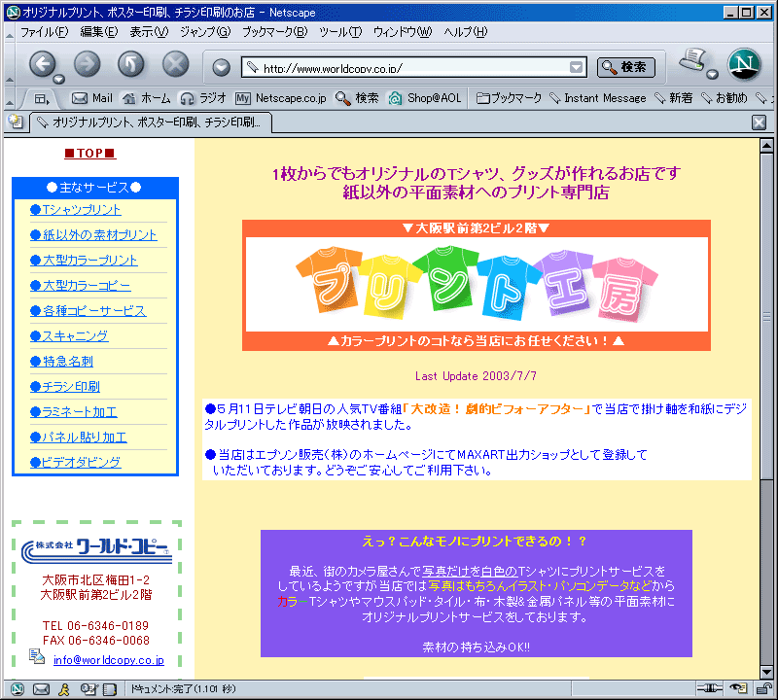This screenshot has height=700, width=778.
Task: Open the ヘルプ(H) menu
Action: pyautogui.click(x=466, y=32)
